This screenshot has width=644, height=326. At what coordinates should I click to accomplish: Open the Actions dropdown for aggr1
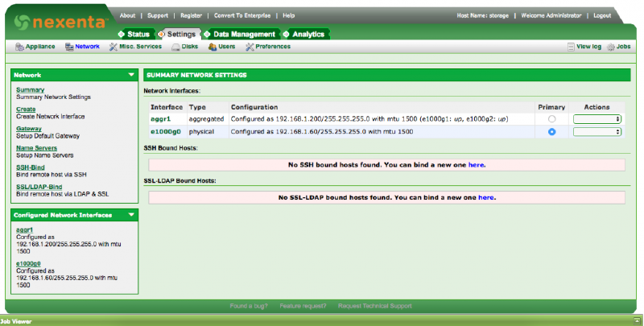coord(597,119)
